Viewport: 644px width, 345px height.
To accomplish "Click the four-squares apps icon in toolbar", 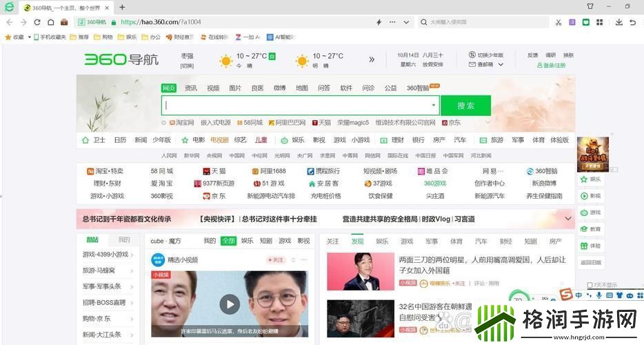I will point(600,22).
